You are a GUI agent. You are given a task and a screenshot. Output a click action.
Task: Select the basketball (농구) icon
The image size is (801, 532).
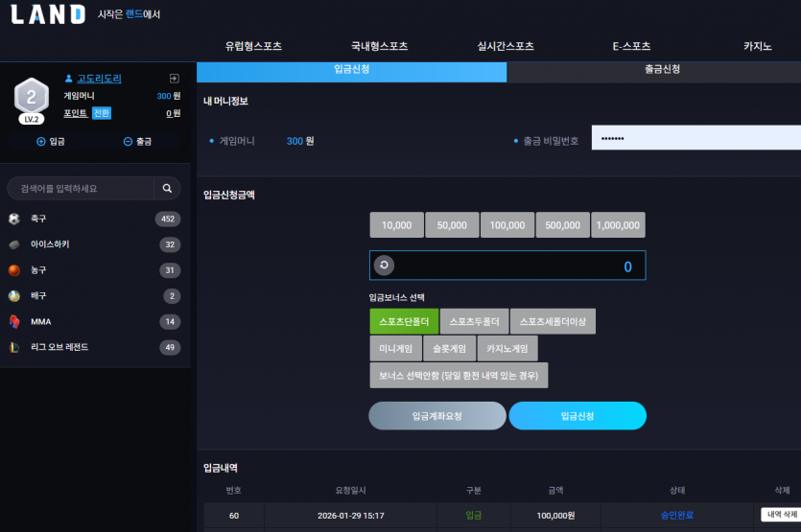(x=14, y=270)
